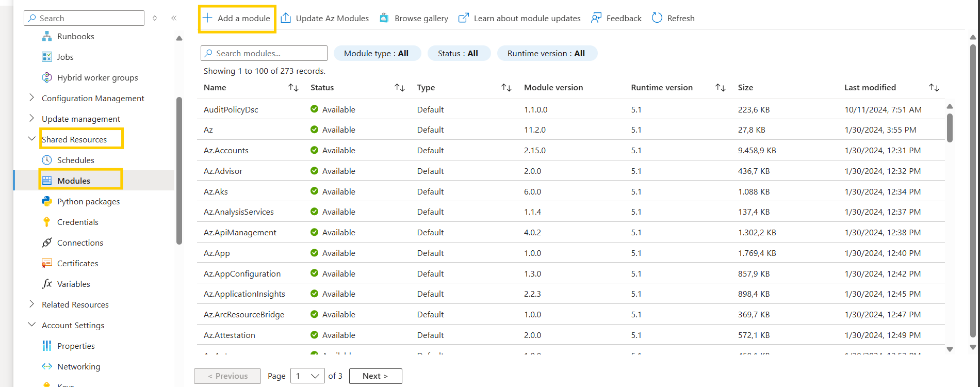Click the Add a module plus icon
The height and width of the screenshot is (387, 980).
coord(207,18)
